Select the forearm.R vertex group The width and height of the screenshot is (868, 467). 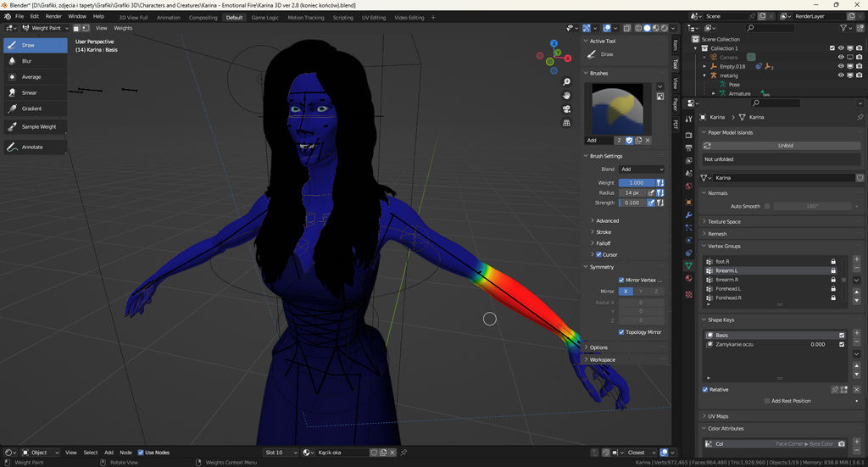(x=729, y=280)
